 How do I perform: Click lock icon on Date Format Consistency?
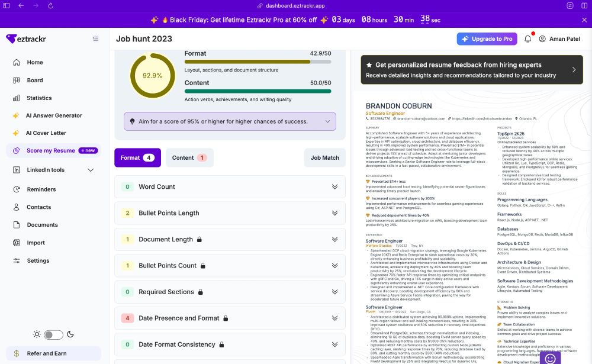tap(221, 344)
